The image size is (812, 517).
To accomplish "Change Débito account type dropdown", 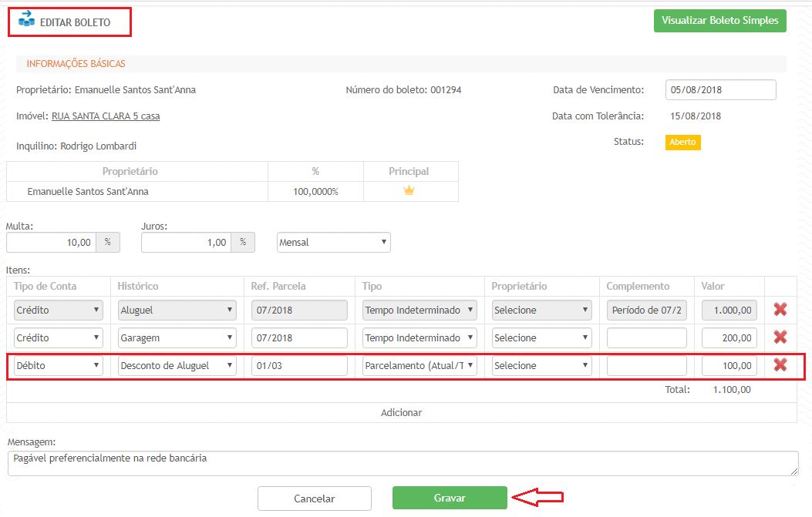I will click(58, 365).
